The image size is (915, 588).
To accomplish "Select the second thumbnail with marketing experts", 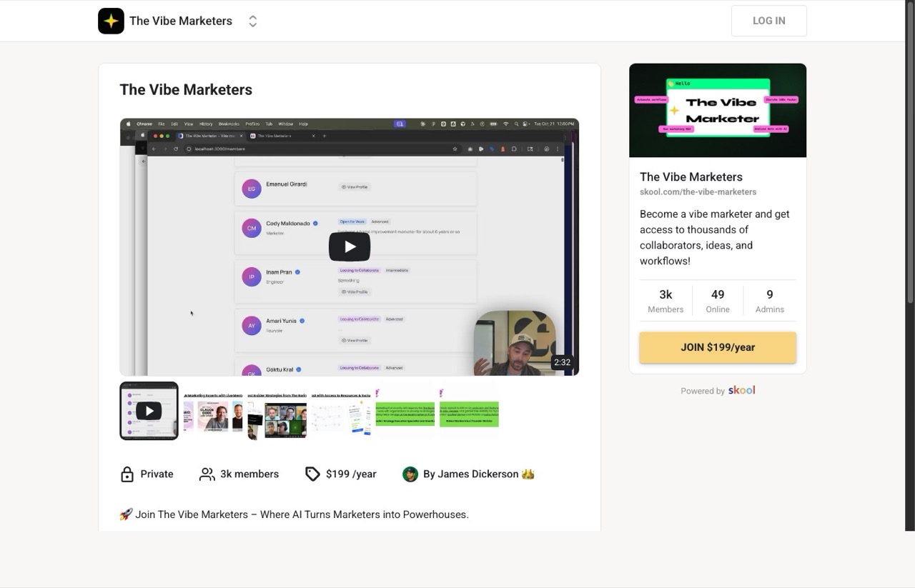I will point(213,411).
